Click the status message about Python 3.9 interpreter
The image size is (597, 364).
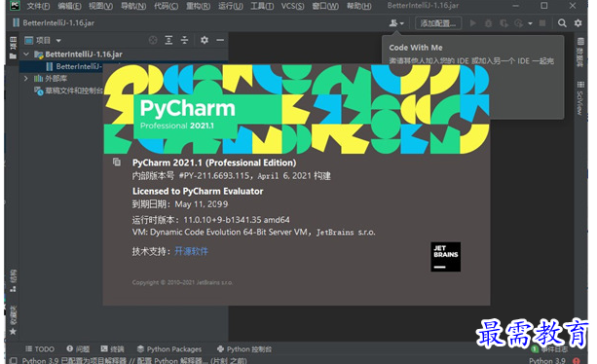coord(134,360)
